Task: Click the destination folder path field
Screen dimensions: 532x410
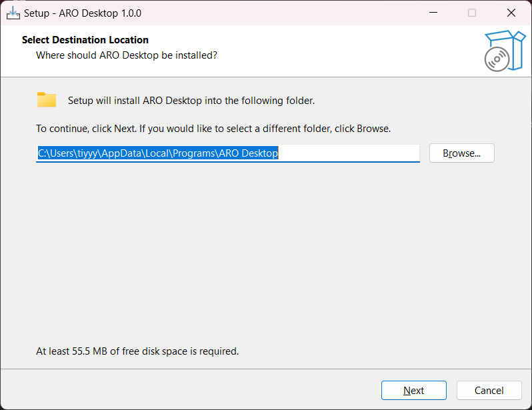Action: pyautogui.click(x=227, y=153)
